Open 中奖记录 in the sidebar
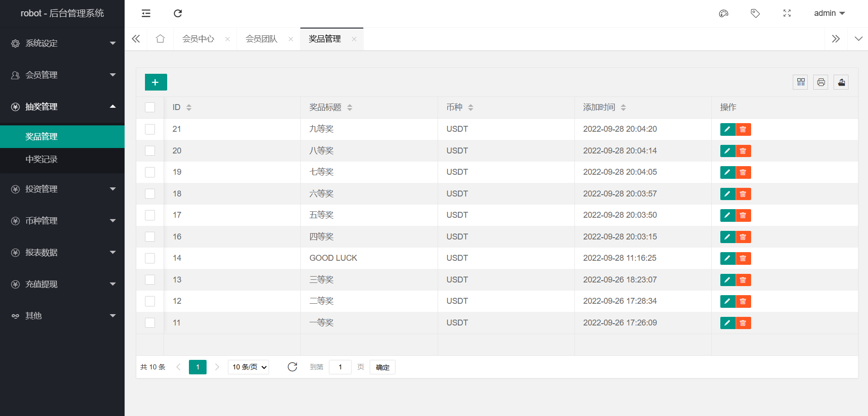The width and height of the screenshot is (868, 416). click(42, 159)
